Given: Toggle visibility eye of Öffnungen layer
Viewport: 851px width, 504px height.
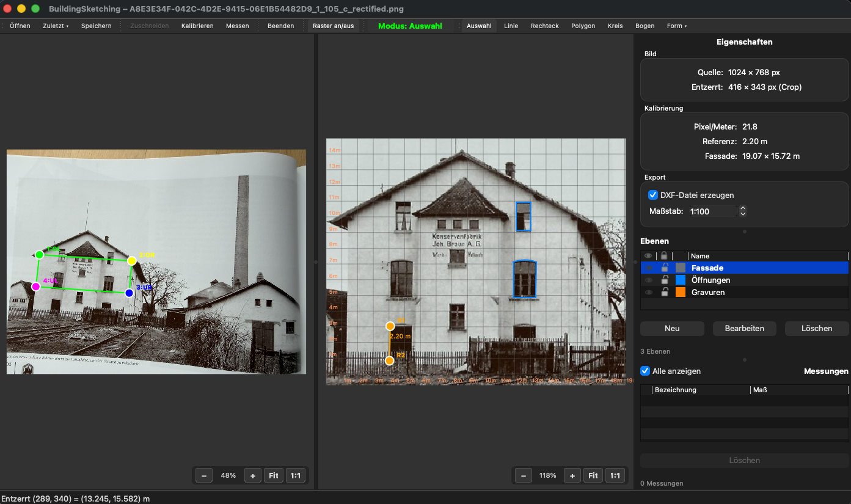Looking at the screenshot, I should pyautogui.click(x=648, y=280).
